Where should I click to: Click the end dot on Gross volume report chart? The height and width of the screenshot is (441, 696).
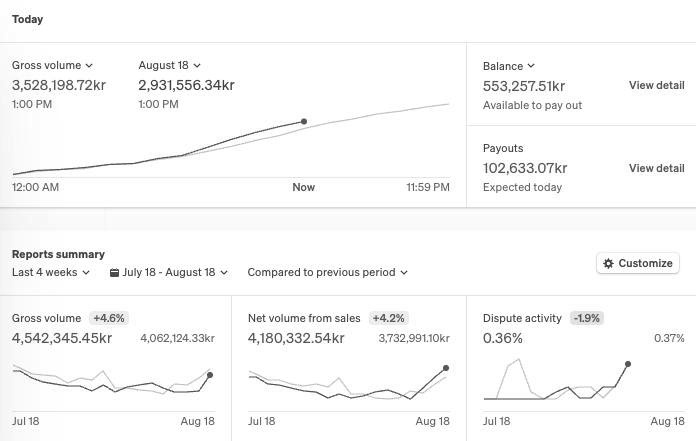(x=210, y=375)
